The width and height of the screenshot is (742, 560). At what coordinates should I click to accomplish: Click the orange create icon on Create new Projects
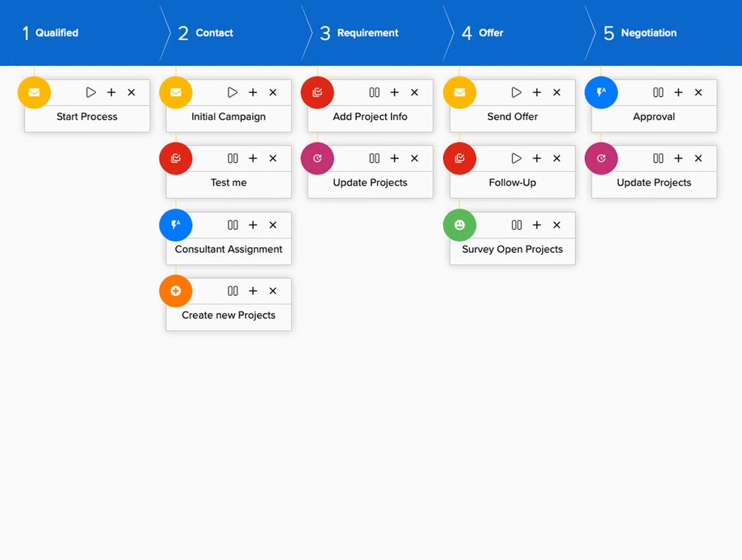point(175,291)
